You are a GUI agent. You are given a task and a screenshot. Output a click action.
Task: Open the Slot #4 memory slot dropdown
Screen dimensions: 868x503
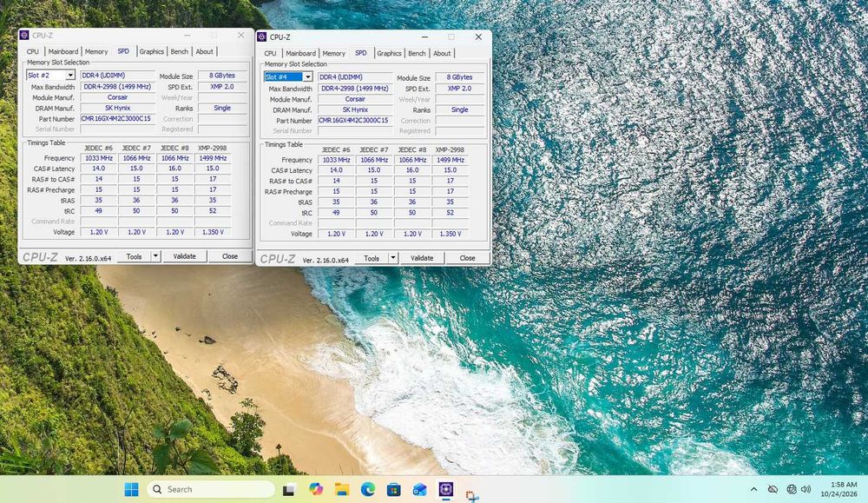308,77
